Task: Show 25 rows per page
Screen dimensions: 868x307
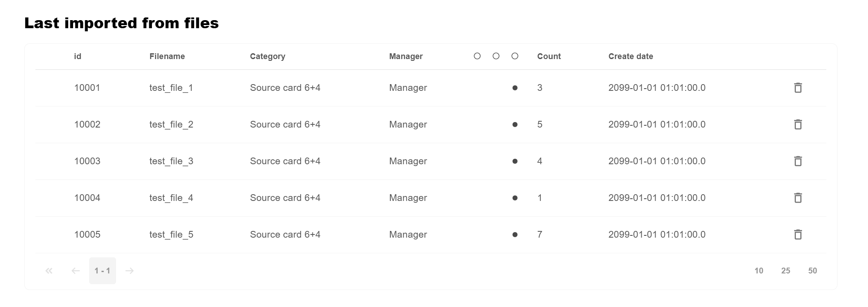Action: pos(786,271)
